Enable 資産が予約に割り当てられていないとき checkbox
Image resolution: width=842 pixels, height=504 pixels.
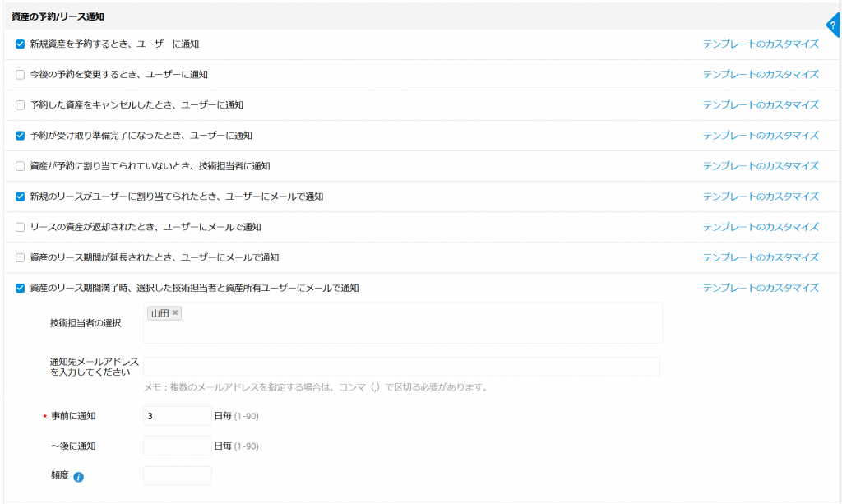21,166
